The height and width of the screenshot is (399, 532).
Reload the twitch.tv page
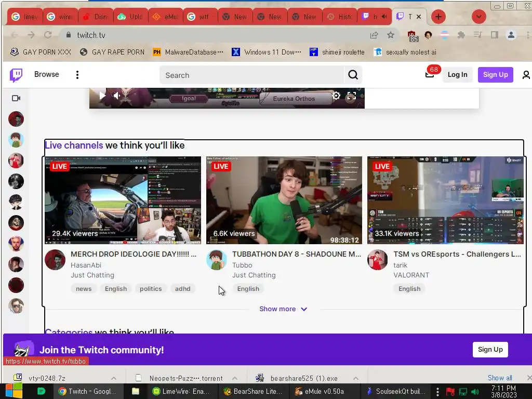(48, 35)
